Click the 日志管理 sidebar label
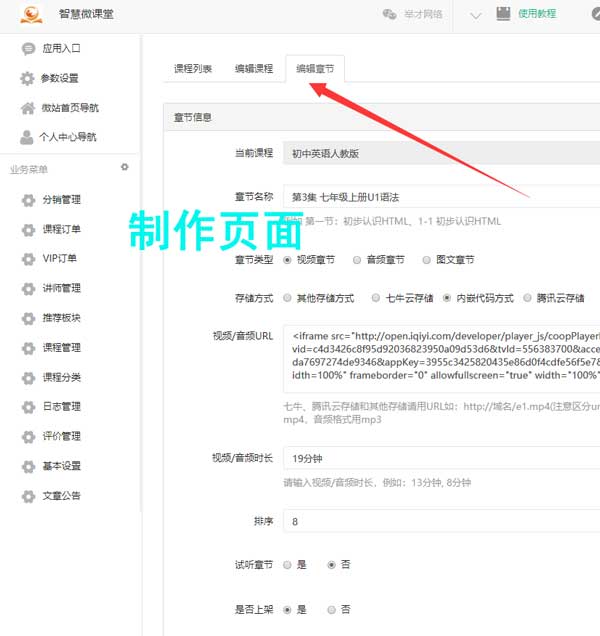Screen dimensions: 600x636 tap(62, 406)
